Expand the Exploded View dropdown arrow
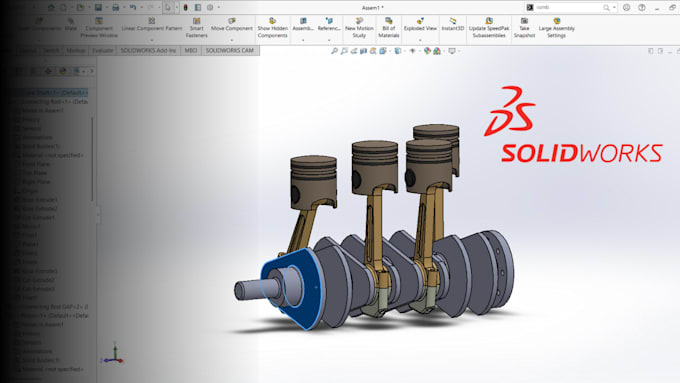Image resolution: width=680 pixels, height=383 pixels. (420, 40)
